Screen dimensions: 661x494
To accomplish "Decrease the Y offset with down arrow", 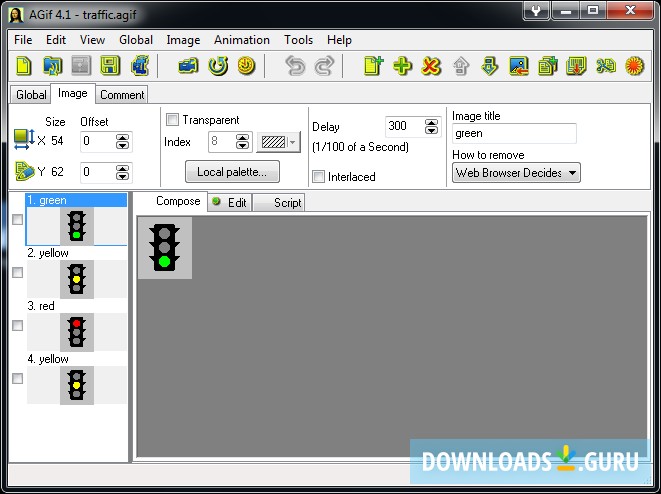I will 122,176.
